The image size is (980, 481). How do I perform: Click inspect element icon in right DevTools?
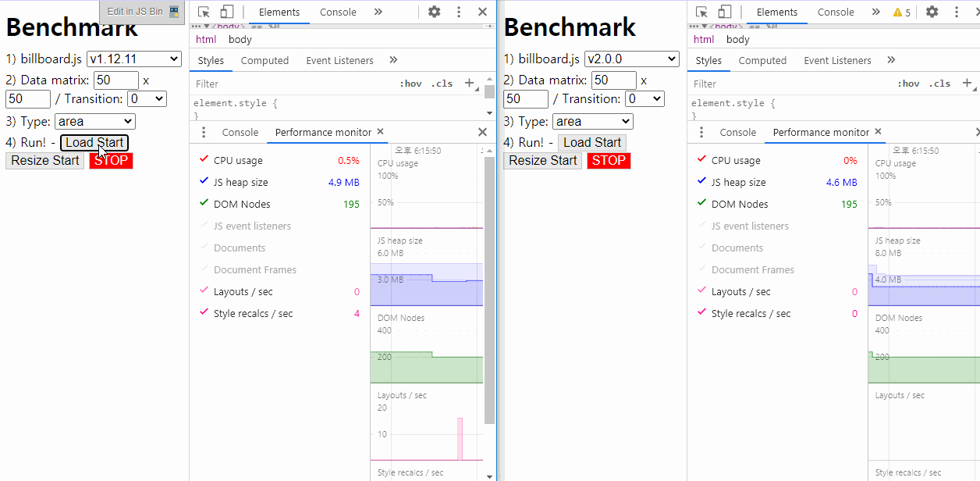(x=701, y=12)
